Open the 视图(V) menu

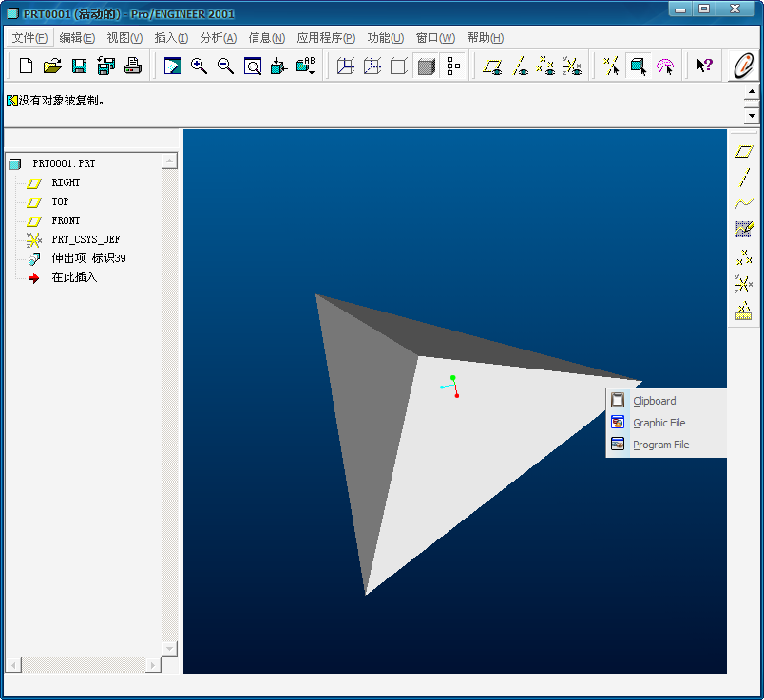124,37
